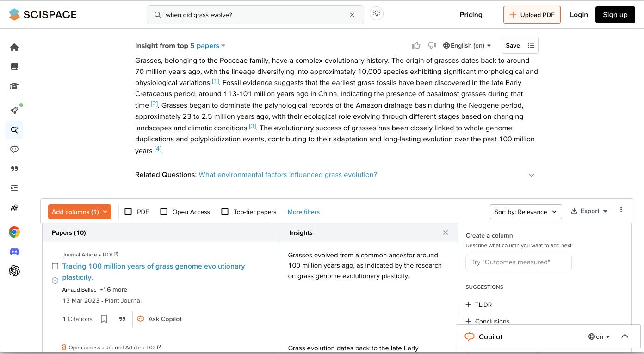Click the circled minus icon under the first paper checkbox

55,280
